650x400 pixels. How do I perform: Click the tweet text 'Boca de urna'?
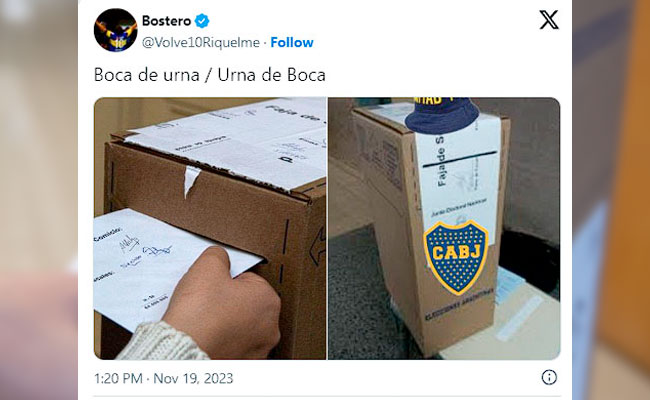[x=147, y=75]
